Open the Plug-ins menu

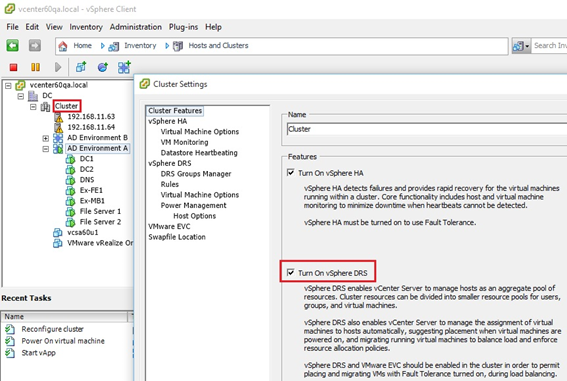[183, 27]
